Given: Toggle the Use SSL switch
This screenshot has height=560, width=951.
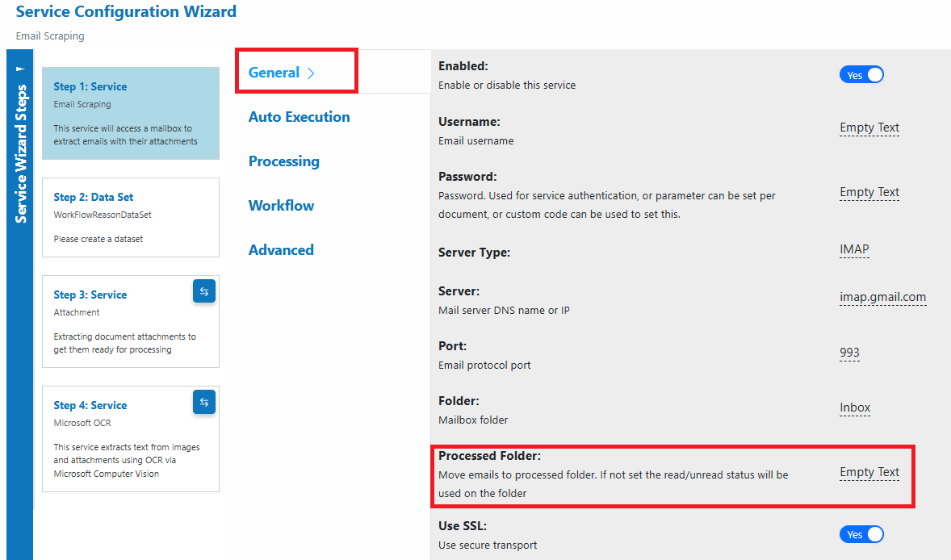Looking at the screenshot, I should [x=861, y=534].
